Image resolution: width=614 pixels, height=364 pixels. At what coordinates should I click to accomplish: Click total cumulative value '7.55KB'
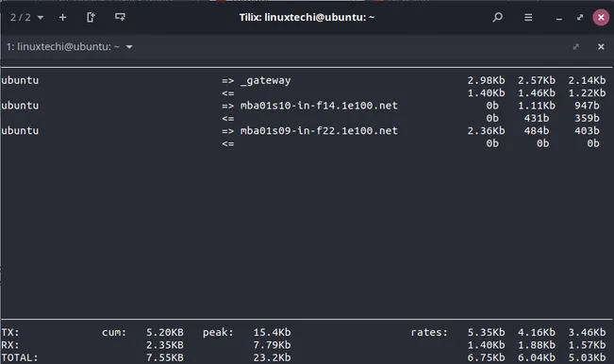point(165,357)
